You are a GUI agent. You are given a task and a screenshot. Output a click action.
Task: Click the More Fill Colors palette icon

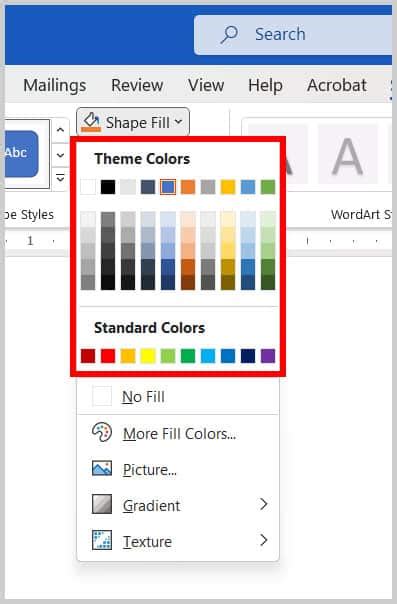(102, 433)
